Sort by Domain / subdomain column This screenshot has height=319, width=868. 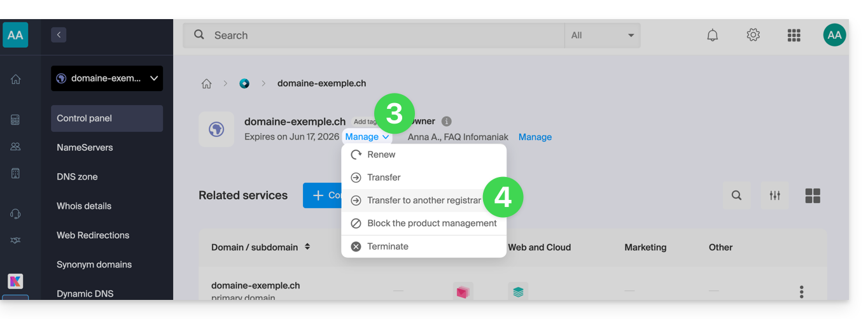click(307, 247)
